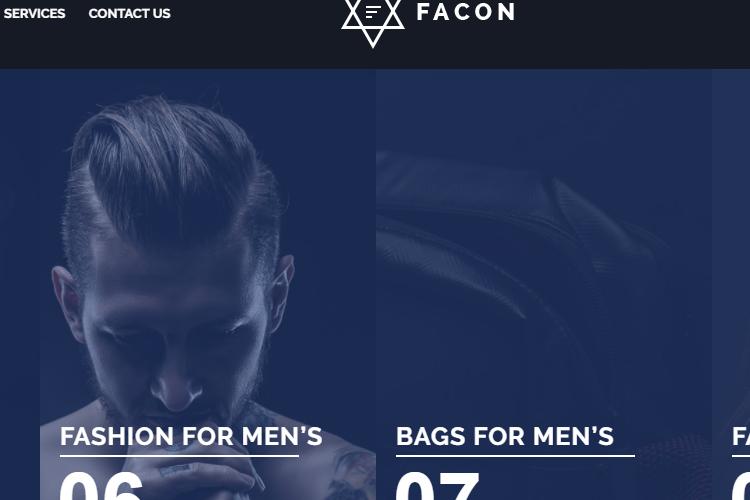The height and width of the screenshot is (500, 750).
Task: Click the Facon hexagram logo icon
Action: coord(373,22)
